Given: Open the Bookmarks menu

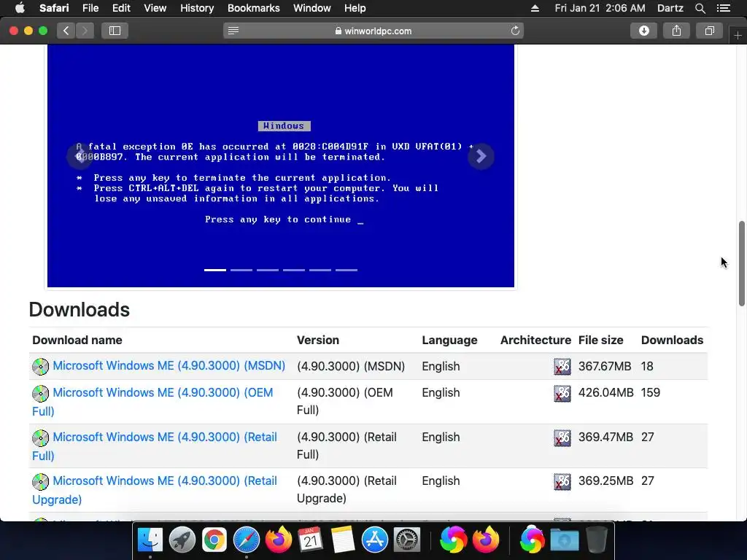Looking at the screenshot, I should (253, 8).
